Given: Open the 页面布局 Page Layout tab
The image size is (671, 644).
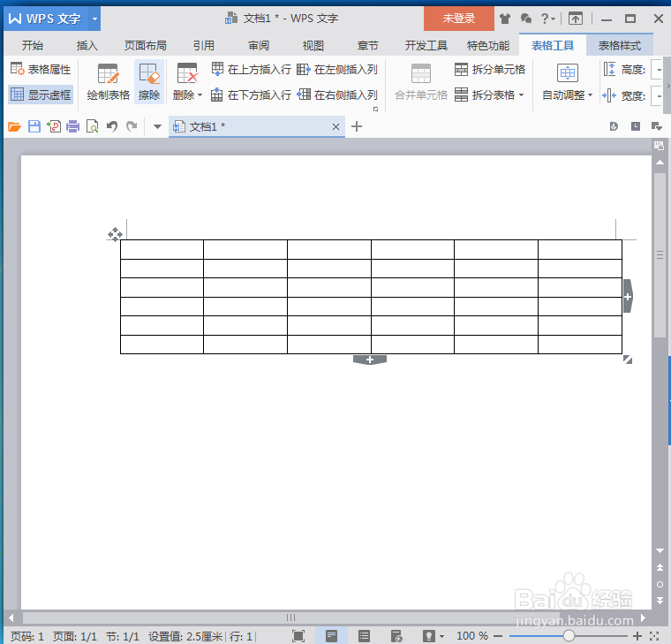Looking at the screenshot, I should [145, 45].
